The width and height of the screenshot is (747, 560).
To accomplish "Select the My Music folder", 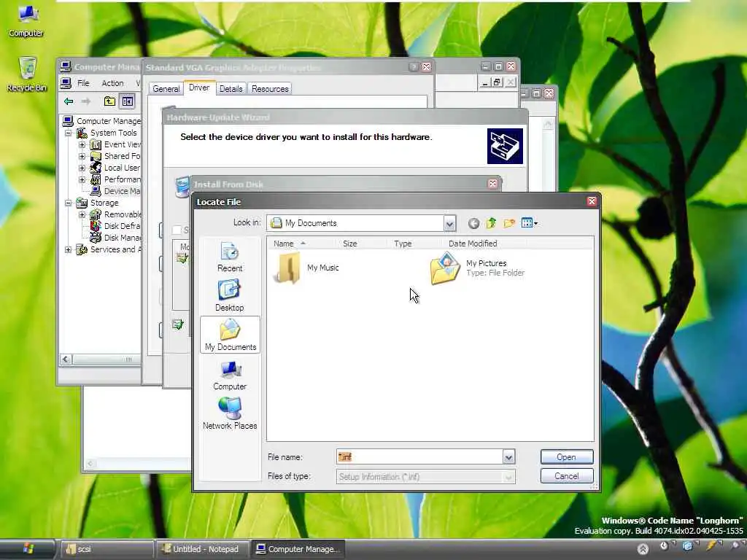I will pyautogui.click(x=306, y=268).
